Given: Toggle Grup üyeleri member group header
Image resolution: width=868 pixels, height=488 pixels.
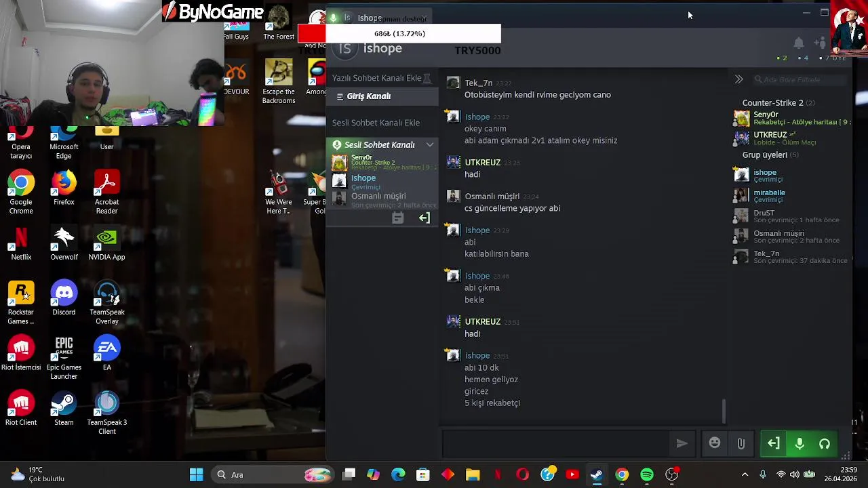Looking at the screenshot, I should pos(770,155).
